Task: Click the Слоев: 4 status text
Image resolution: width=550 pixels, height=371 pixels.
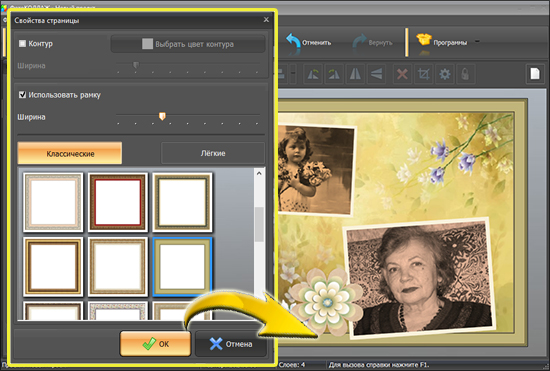Action: (292, 365)
